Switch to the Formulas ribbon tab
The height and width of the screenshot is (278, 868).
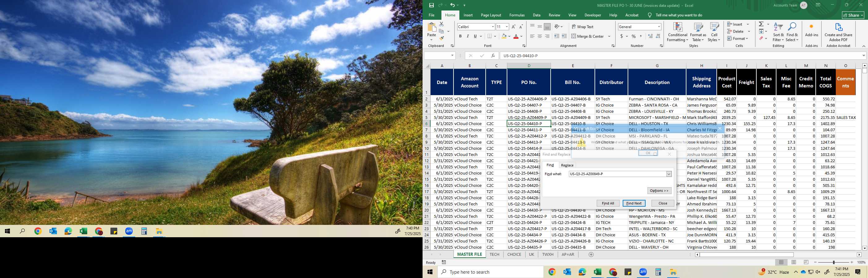tap(517, 15)
